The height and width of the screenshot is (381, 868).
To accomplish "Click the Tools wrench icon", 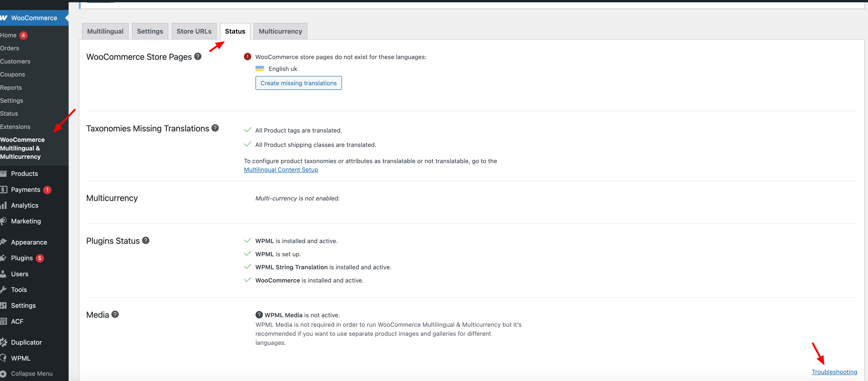I will (3, 290).
